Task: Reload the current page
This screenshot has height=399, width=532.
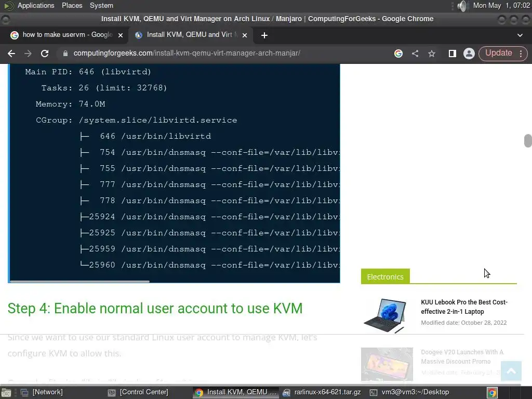Action: (x=45, y=54)
